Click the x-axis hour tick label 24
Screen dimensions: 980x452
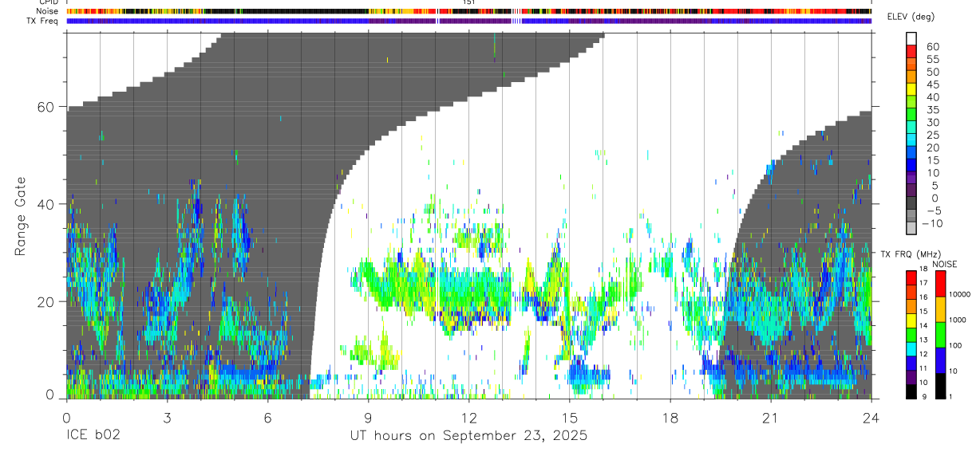871,418
